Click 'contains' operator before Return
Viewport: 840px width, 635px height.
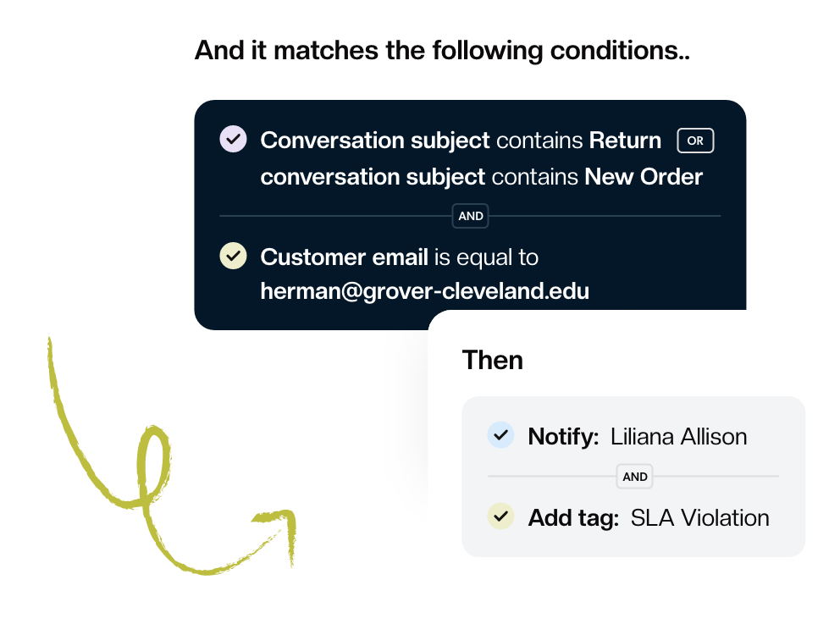pos(539,141)
